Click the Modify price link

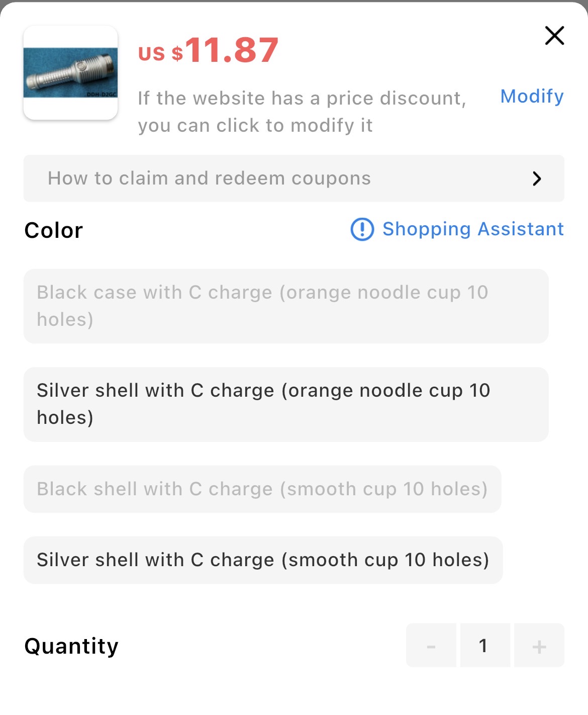(x=532, y=96)
